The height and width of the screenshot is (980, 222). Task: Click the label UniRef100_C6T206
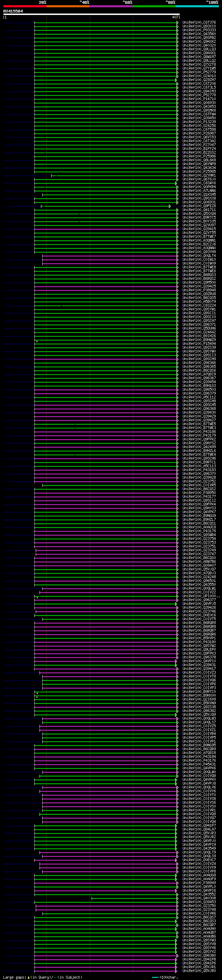coord(199,84)
